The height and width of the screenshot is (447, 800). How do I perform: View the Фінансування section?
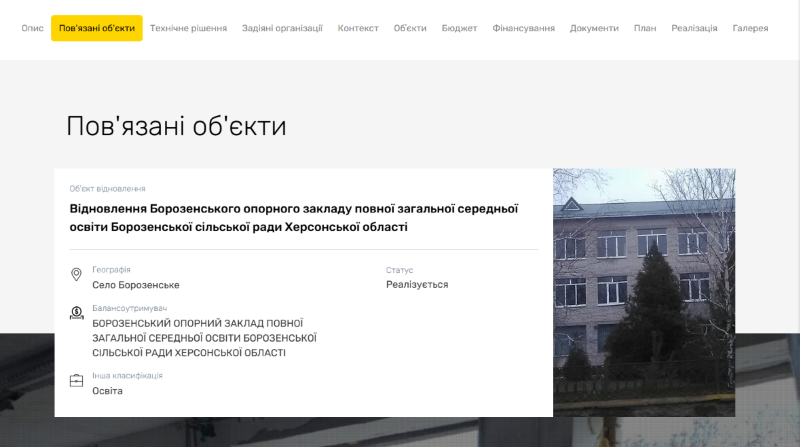(x=523, y=28)
